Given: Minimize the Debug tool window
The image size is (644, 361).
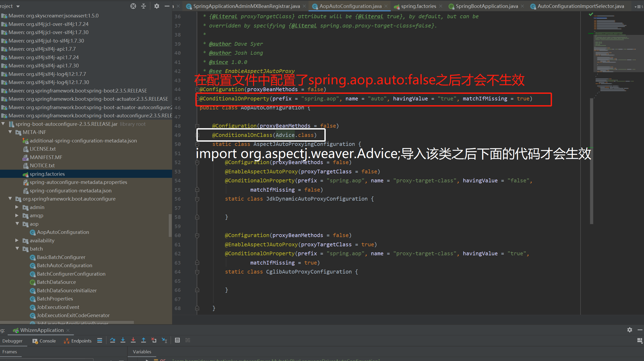Looking at the screenshot, I should 640,330.
